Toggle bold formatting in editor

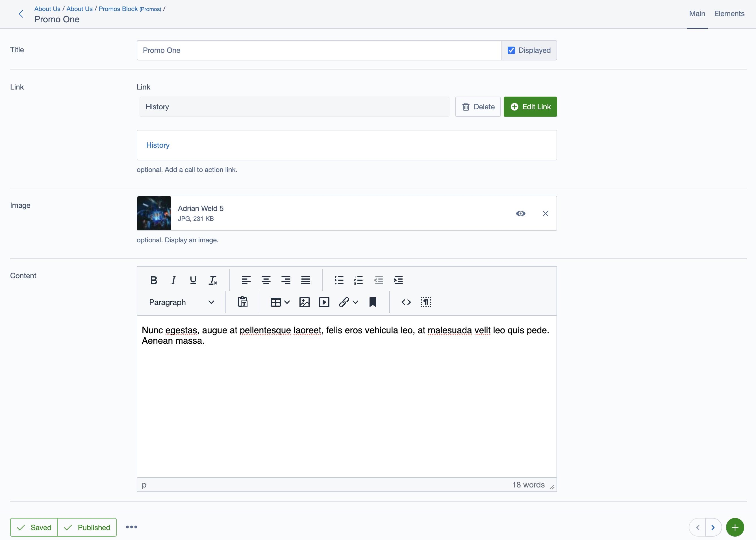point(153,280)
